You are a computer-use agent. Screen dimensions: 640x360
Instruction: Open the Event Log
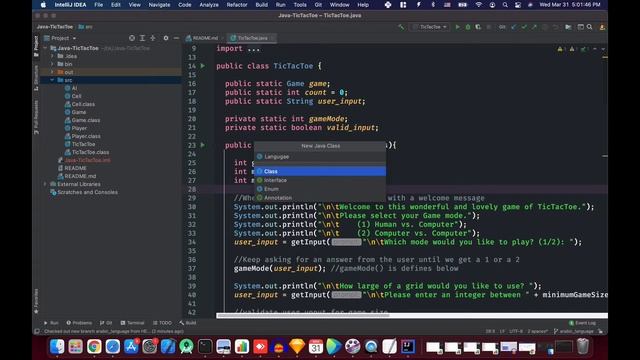tap(582, 323)
